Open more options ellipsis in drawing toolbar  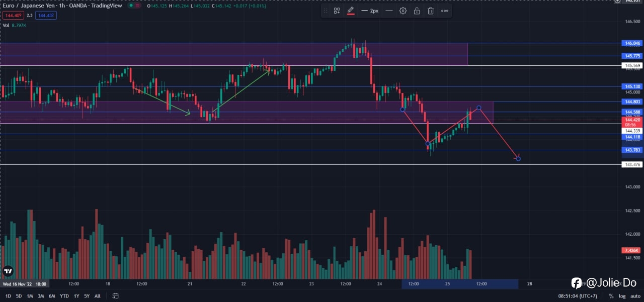click(x=445, y=11)
